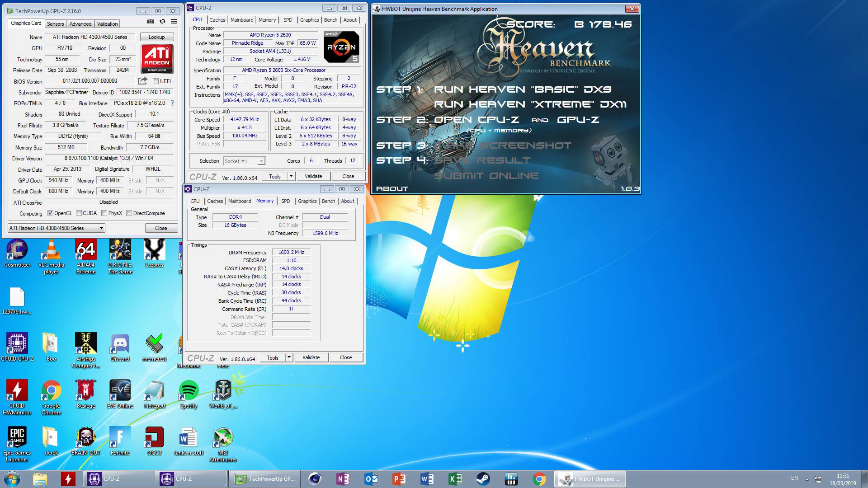Click the DRAM Frequency 1600.2 MHz value

point(291,252)
